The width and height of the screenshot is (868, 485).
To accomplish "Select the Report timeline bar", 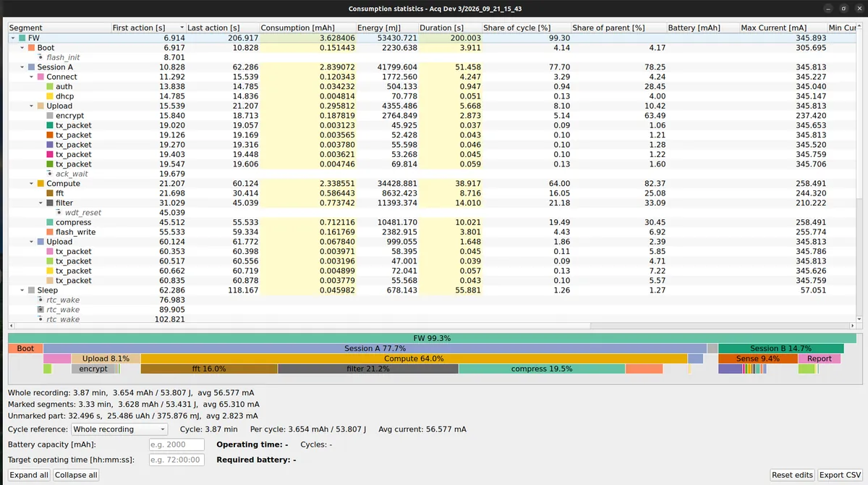I will coord(820,358).
